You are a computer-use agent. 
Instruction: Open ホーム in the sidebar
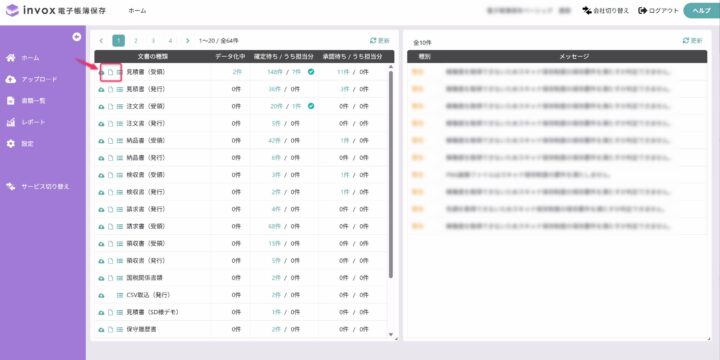pos(23,58)
